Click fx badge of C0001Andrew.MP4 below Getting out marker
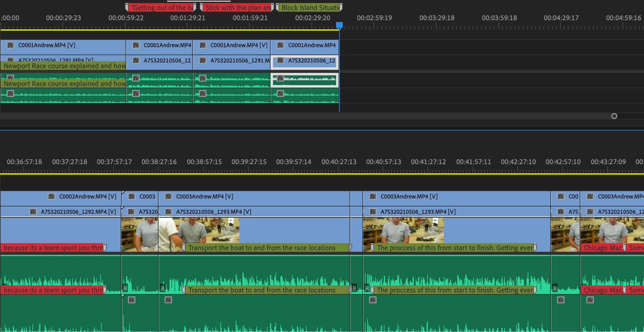Image resolution: width=644 pixels, height=332 pixels. tap(136, 45)
